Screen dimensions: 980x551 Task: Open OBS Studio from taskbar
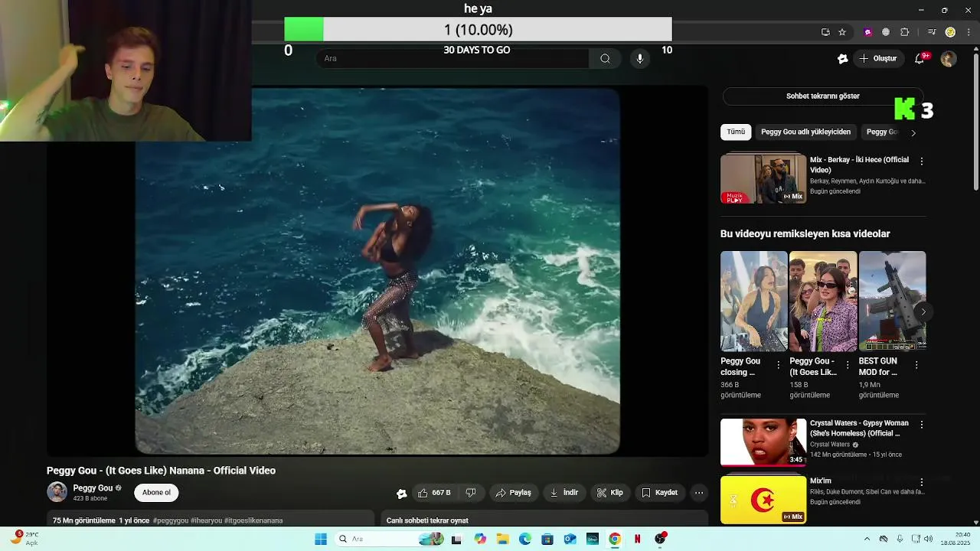point(660,539)
